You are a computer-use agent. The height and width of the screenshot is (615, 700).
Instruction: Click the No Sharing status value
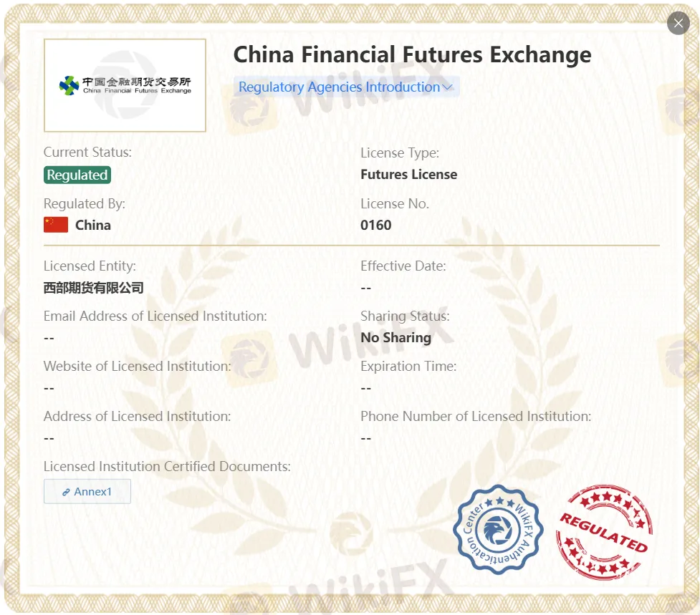[x=395, y=337]
